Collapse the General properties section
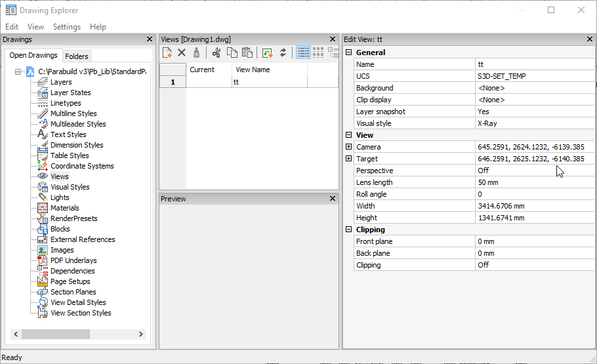 [349, 52]
